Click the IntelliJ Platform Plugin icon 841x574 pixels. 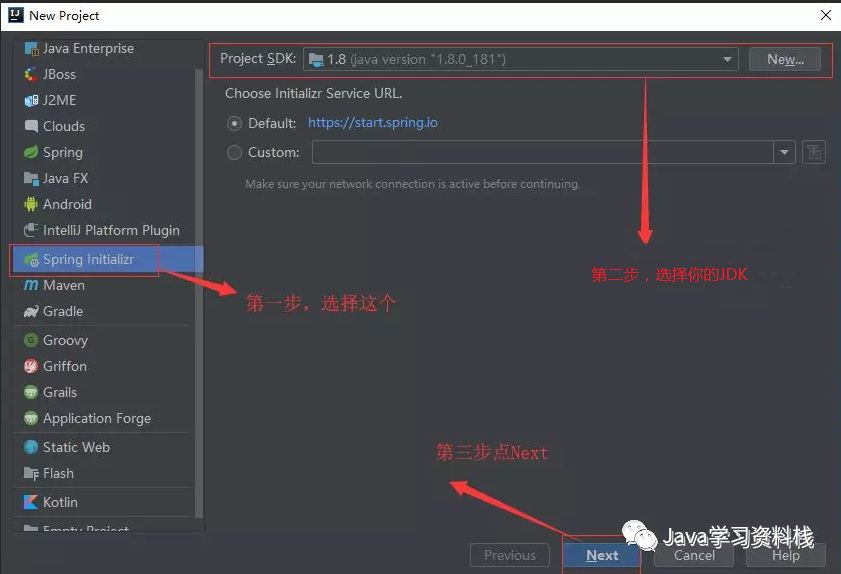pos(31,230)
